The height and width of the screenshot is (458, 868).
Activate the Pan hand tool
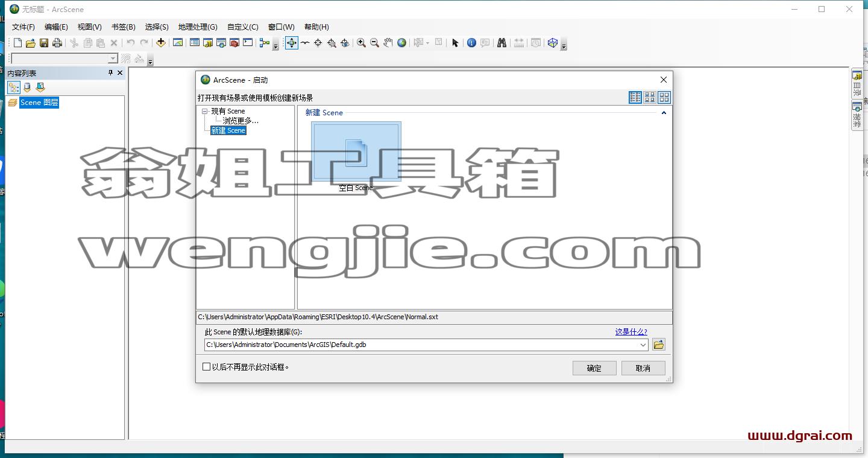coord(388,43)
